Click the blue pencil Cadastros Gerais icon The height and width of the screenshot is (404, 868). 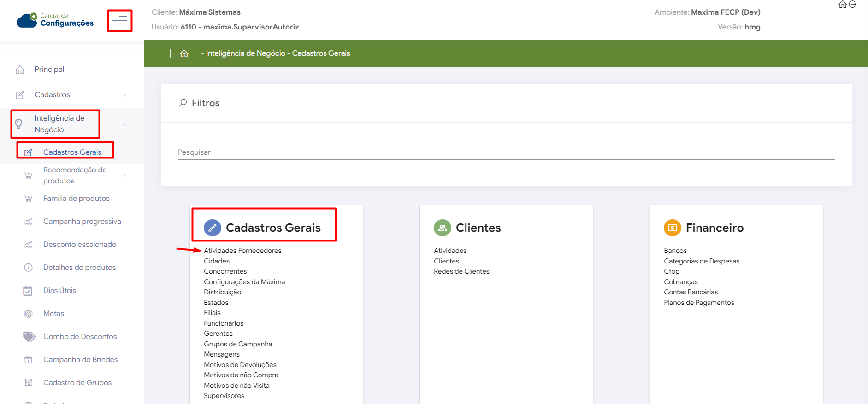[212, 228]
